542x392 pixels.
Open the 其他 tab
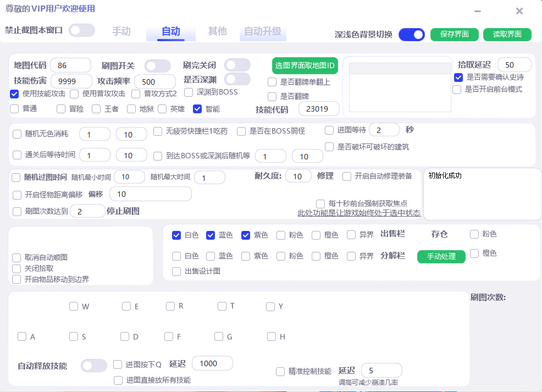pos(217,31)
